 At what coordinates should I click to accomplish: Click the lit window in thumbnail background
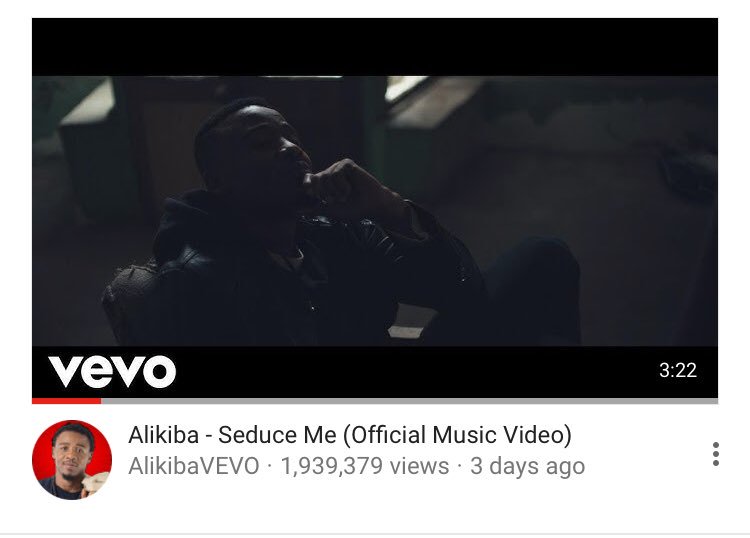[x=407, y=88]
